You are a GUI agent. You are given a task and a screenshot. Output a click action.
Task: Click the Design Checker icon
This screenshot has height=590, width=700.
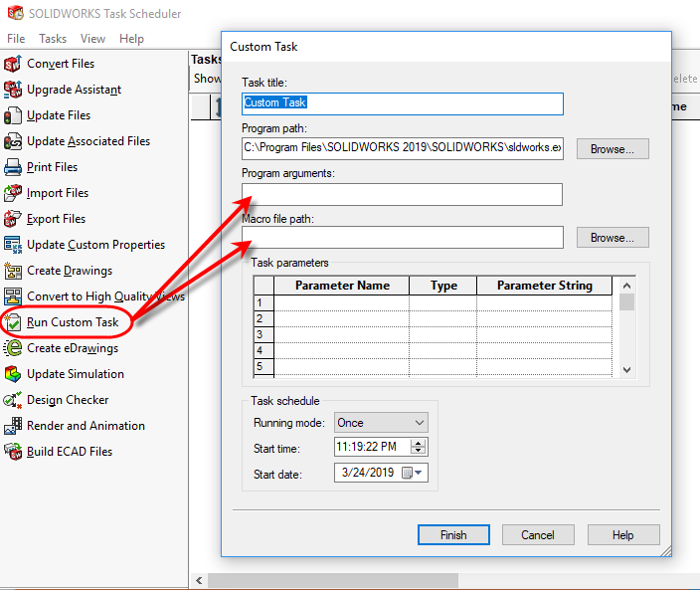point(13,400)
